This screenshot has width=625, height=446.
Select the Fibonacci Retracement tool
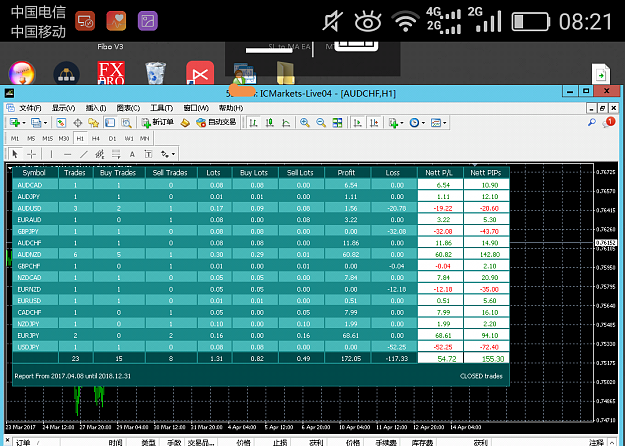[x=116, y=154]
